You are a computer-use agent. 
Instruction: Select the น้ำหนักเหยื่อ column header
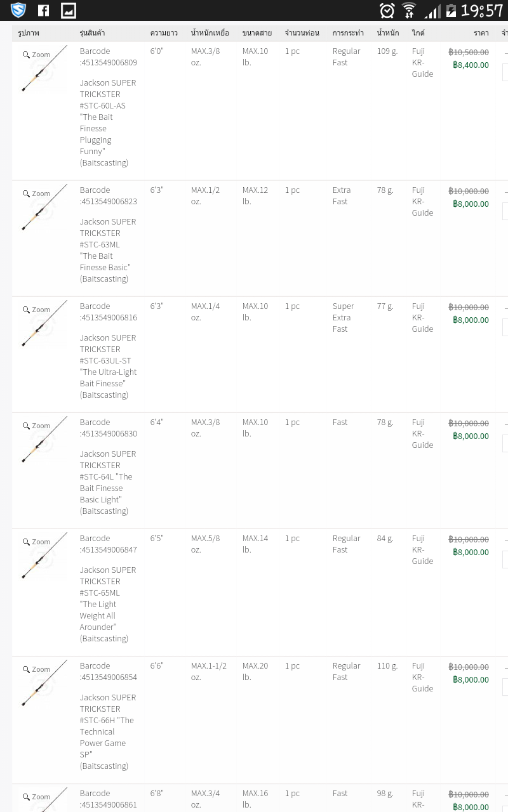tap(210, 32)
